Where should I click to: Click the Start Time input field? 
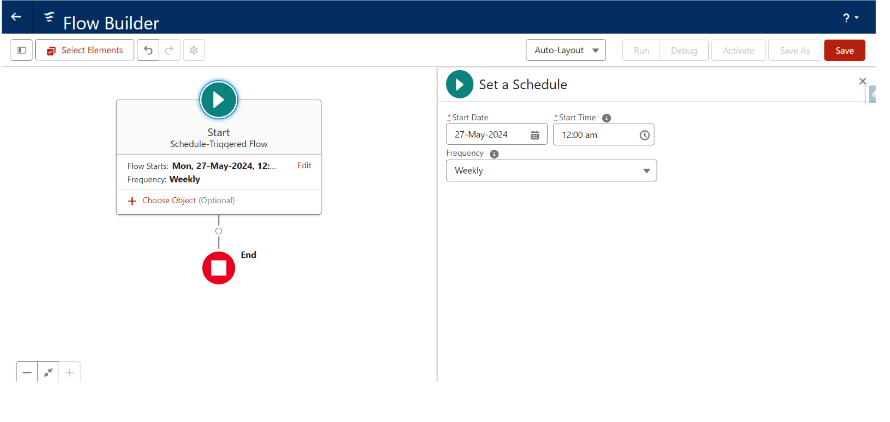click(x=603, y=135)
